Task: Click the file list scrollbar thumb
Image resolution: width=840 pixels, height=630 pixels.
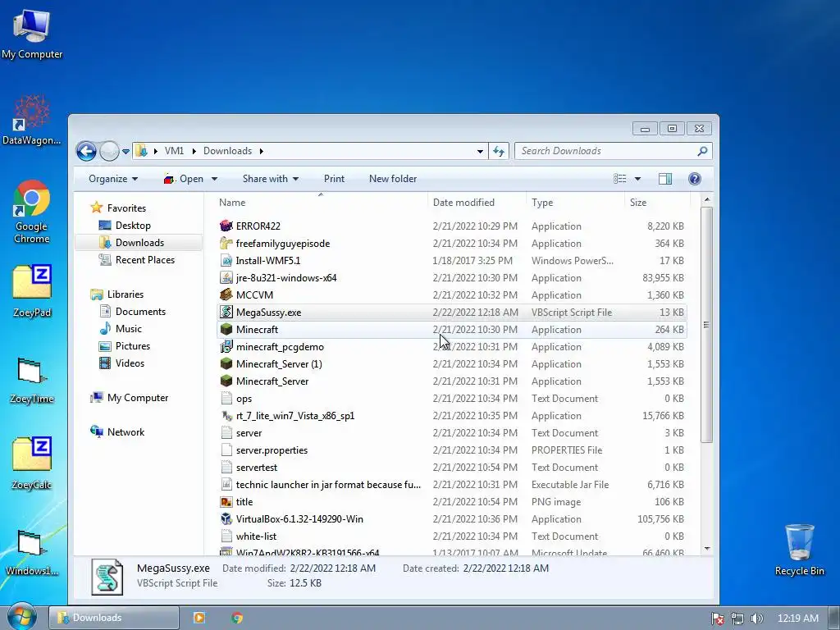Action: pyautogui.click(x=706, y=325)
